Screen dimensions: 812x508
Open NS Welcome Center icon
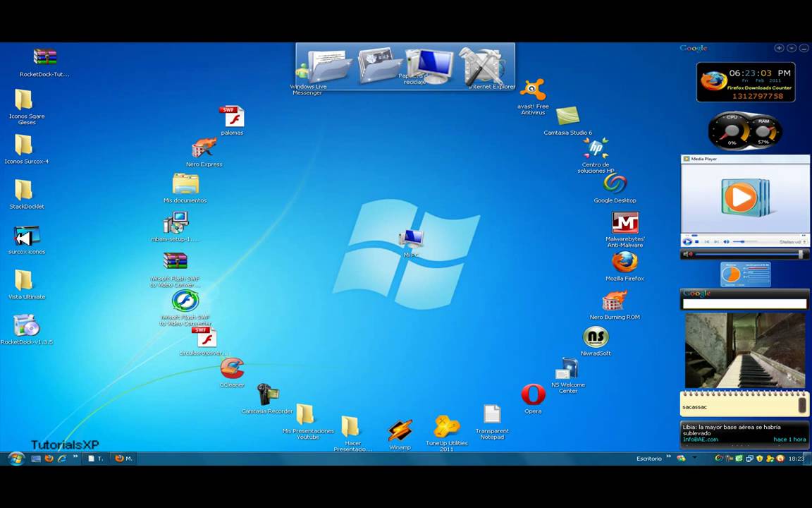(x=567, y=368)
